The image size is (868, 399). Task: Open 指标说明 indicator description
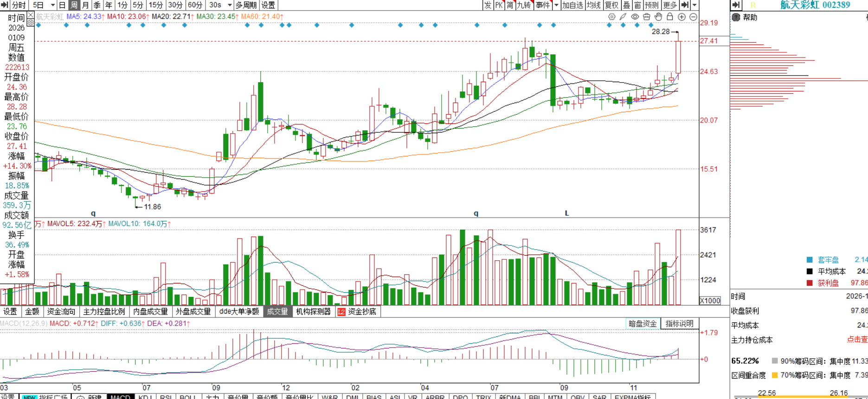coord(679,324)
